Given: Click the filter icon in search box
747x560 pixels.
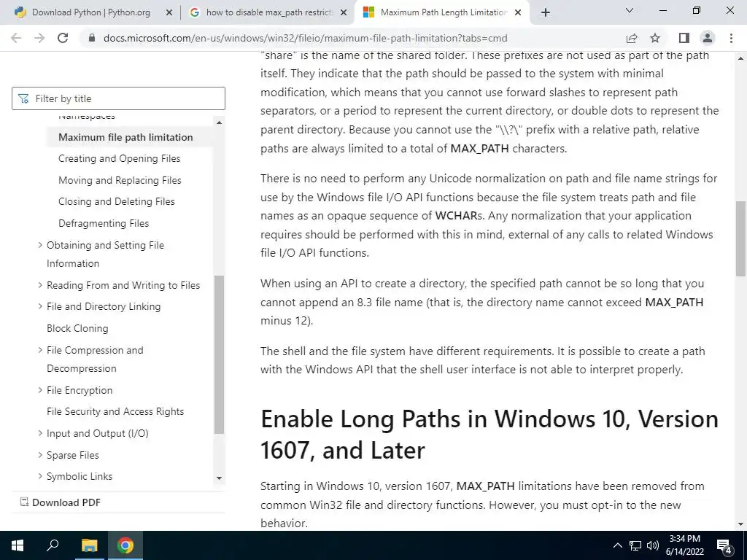Looking at the screenshot, I should [23, 98].
